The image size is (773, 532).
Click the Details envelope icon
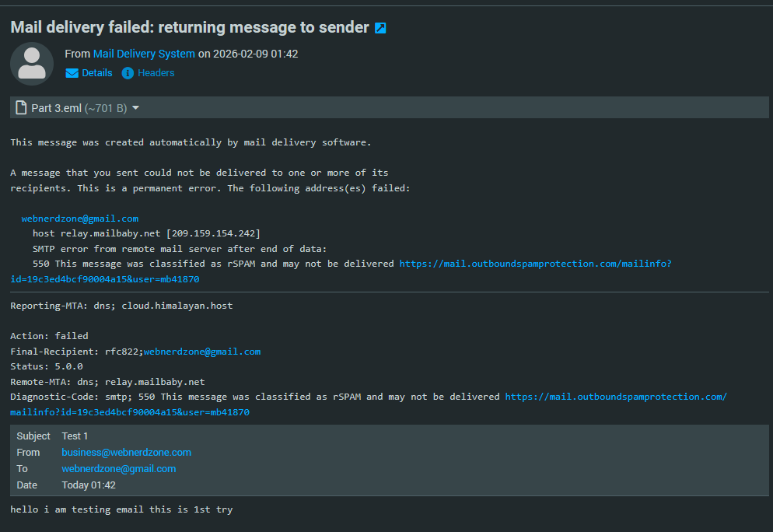pyautogui.click(x=72, y=73)
